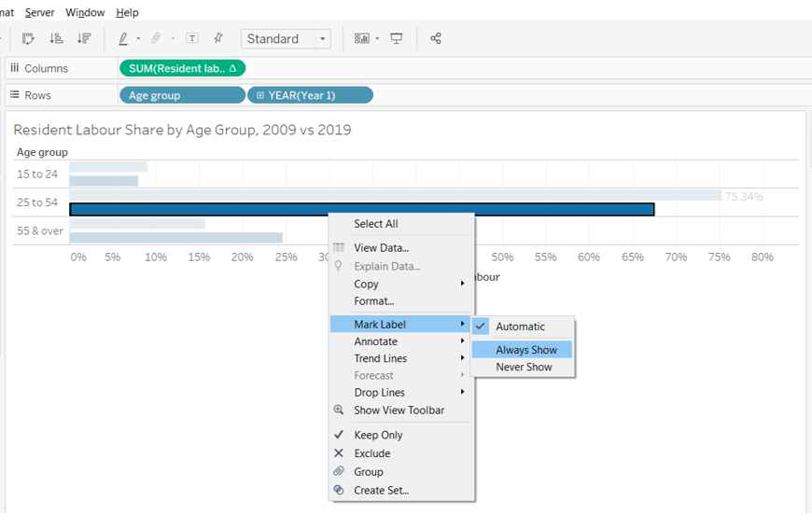Viewport: 812px width, 529px height.
Task: Click the Fix Axes pin icon
Action: pos(218,38)
